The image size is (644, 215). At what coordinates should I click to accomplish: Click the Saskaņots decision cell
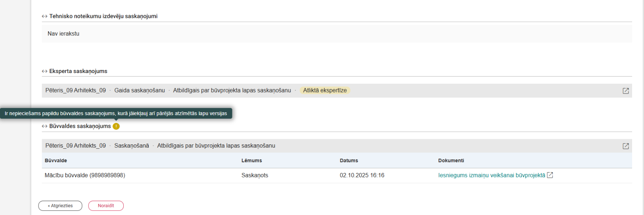pyautogui.click(x=255, y=175)
